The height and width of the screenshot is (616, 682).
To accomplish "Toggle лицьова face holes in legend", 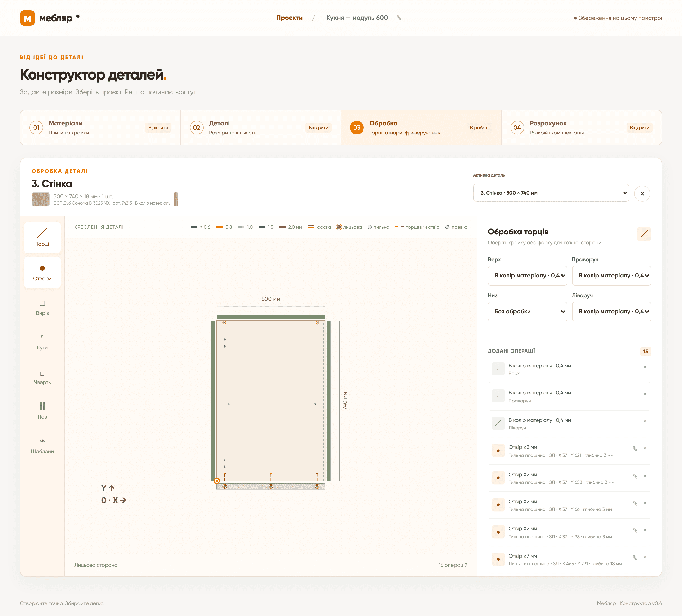I will click(x=348, y=227).
